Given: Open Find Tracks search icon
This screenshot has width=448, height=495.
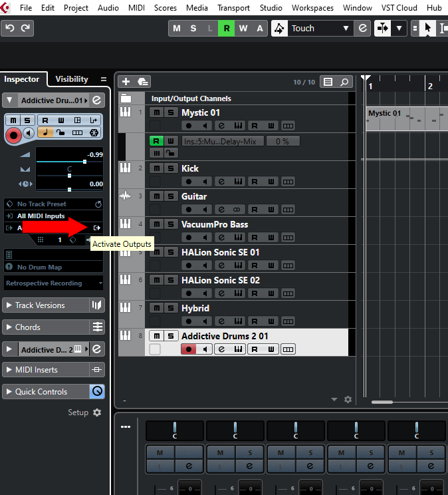Looking at the screenshot, I should (x=344, y=82).
